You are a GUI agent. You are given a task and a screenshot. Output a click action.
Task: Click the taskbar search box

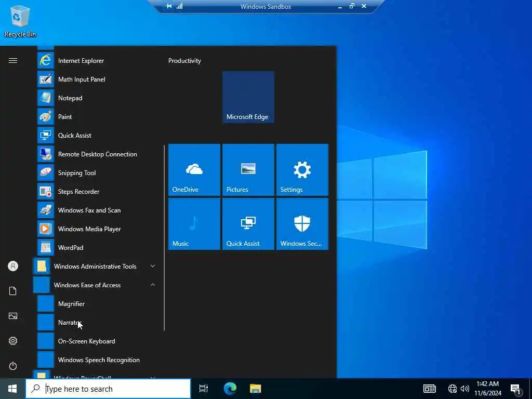click(108, 389)
